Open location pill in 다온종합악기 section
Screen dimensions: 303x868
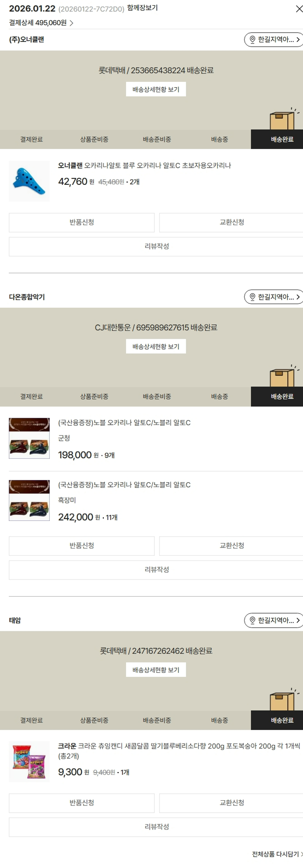pyautogui.click(x=274, y=297)
